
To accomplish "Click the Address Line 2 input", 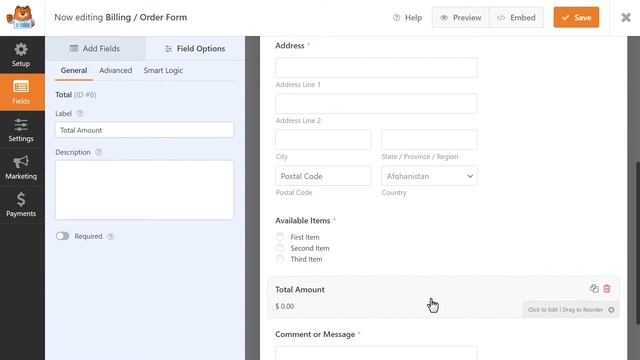I will 376,103.
